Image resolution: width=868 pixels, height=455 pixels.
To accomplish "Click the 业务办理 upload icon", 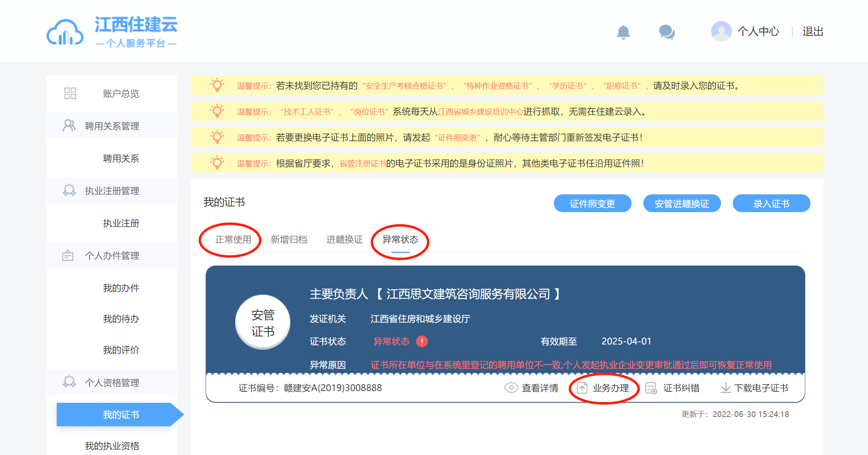I will click(x=582, y=388).
